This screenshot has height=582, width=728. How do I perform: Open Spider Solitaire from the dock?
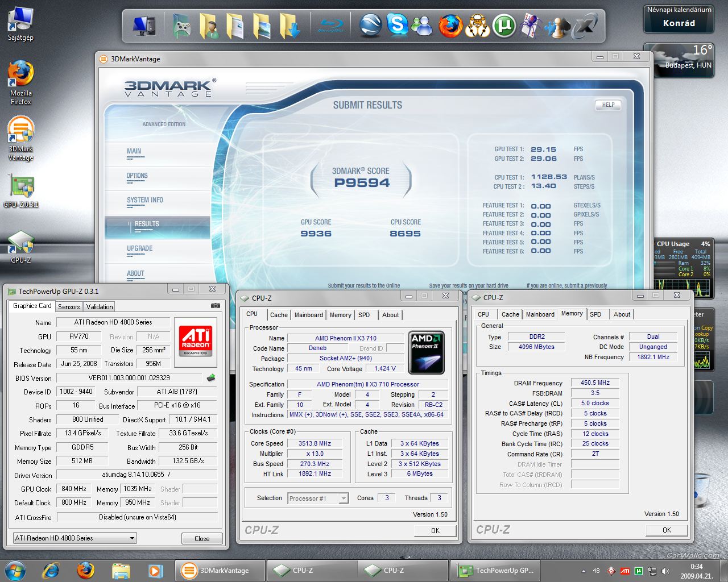click(531, 26)
